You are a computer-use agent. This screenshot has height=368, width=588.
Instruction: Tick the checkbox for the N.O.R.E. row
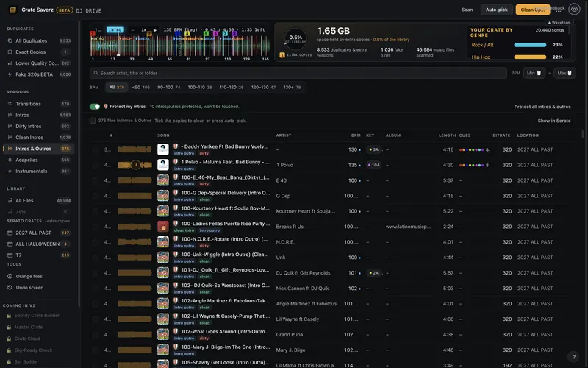(96, 242)
